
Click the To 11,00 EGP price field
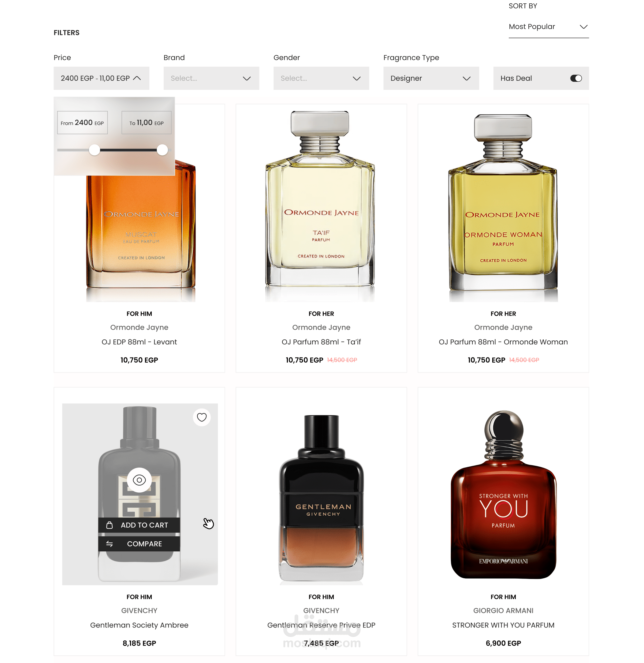tap(146, 122)
